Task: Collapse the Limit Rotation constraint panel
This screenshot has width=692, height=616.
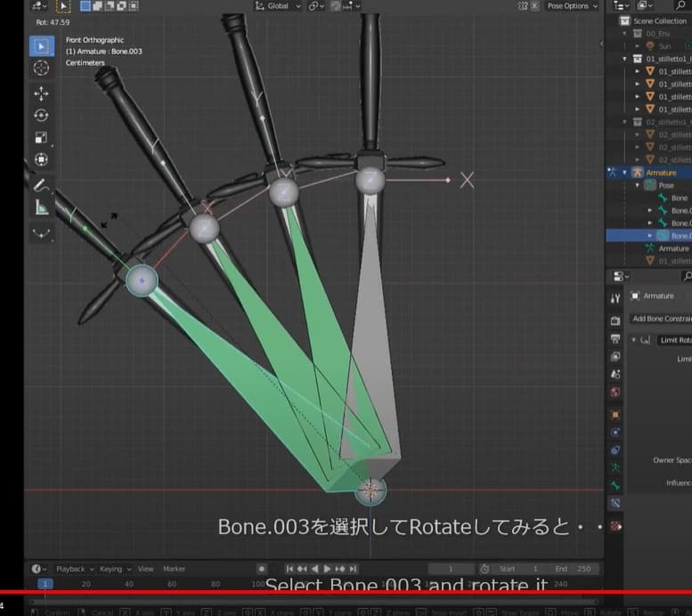Action: coord(634,340)
